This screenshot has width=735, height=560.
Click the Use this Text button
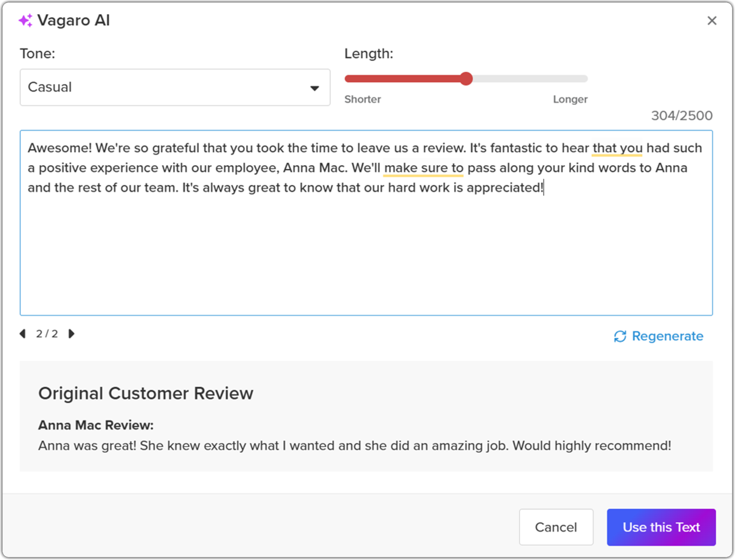click(661, 527)
